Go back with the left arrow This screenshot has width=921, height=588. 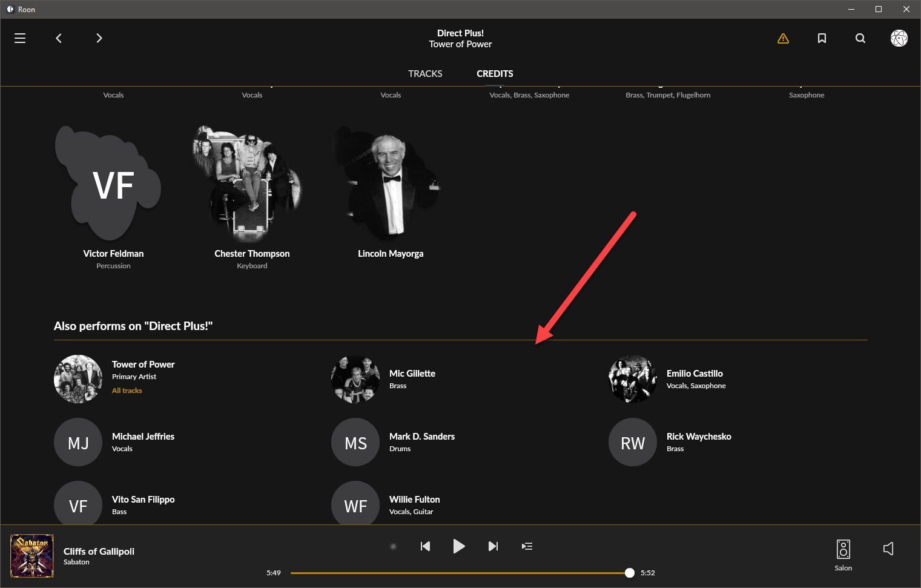59,38
